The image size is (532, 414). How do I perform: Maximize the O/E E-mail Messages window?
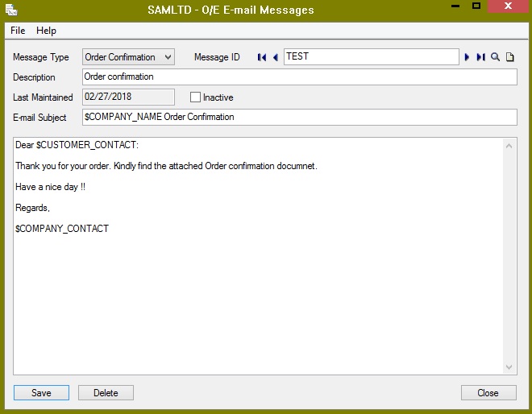[476, 6]
